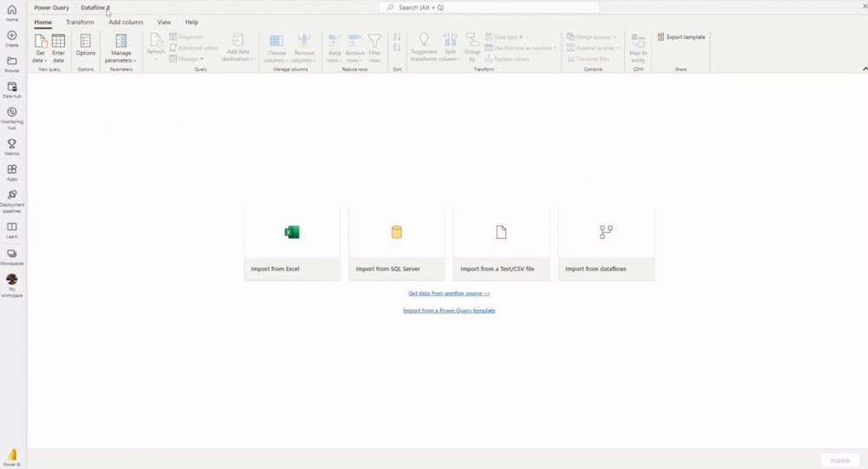Click the Choose columns icon
Screen dimensions: 868x469
pos(276,41)
